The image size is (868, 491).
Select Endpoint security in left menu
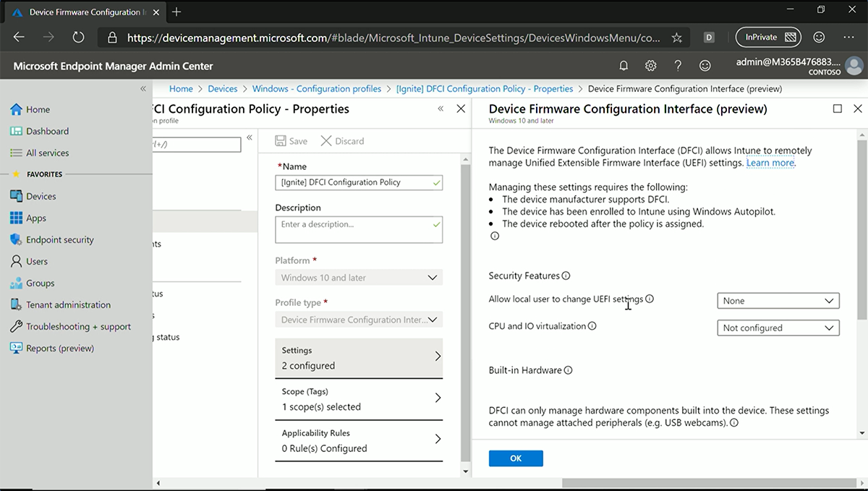point(60,239)
